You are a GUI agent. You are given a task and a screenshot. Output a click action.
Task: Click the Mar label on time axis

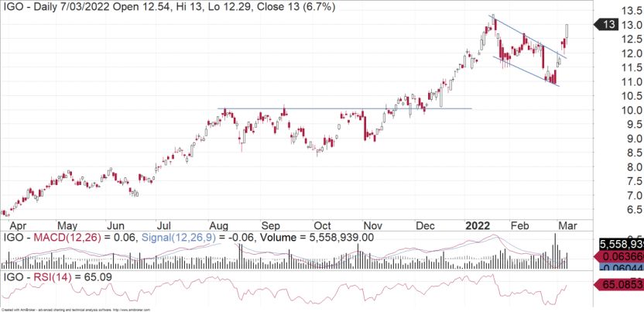(x=569, y=226)
